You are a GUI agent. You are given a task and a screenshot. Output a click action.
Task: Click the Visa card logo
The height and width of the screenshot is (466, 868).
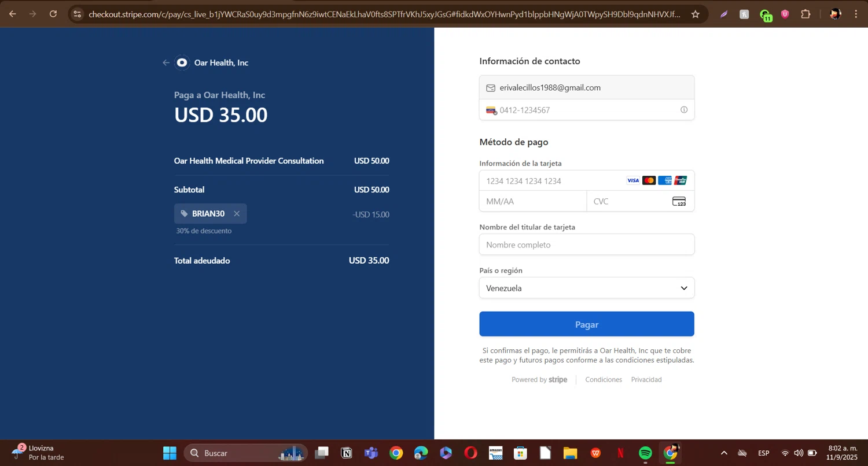coord(633,180)
